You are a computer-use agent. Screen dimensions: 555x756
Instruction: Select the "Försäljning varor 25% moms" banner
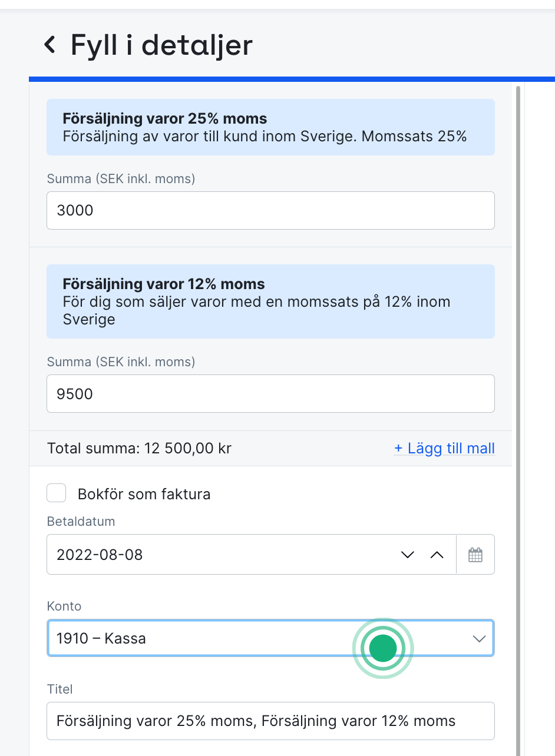coord(270,127)
